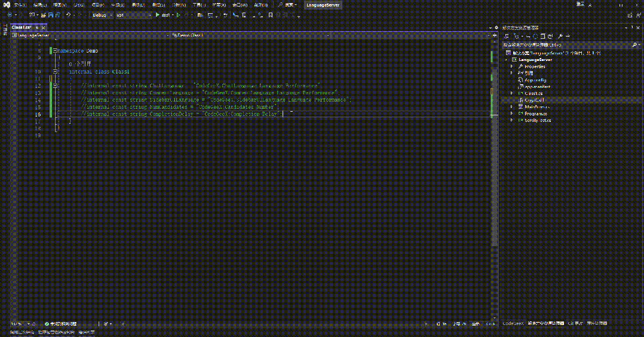
Task: Click the LanguageServer title bar label
Action: tap(323, 5)
